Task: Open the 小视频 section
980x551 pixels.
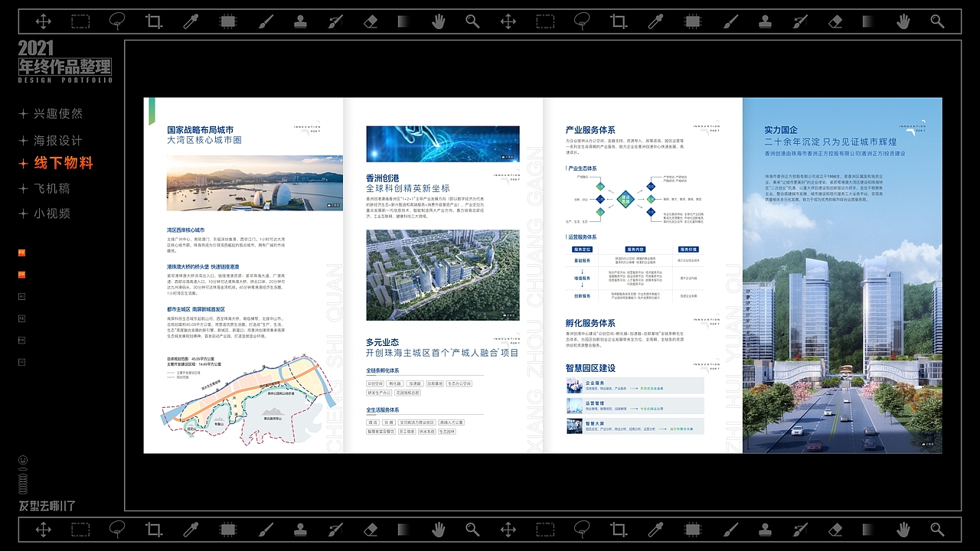Action: (52, 214)
